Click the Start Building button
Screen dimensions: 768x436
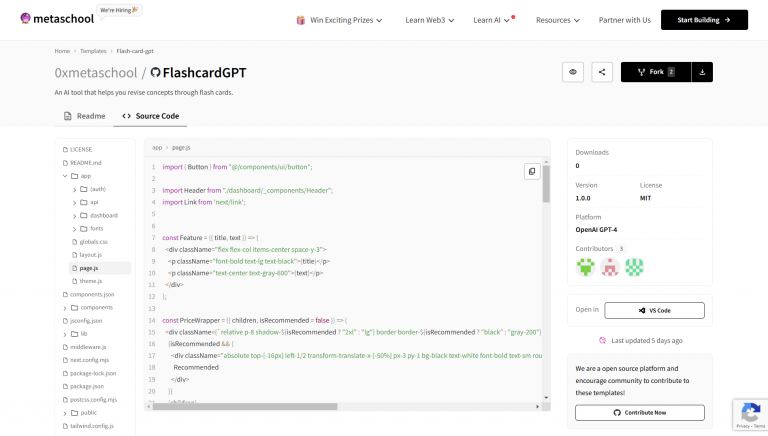[704, 20]
